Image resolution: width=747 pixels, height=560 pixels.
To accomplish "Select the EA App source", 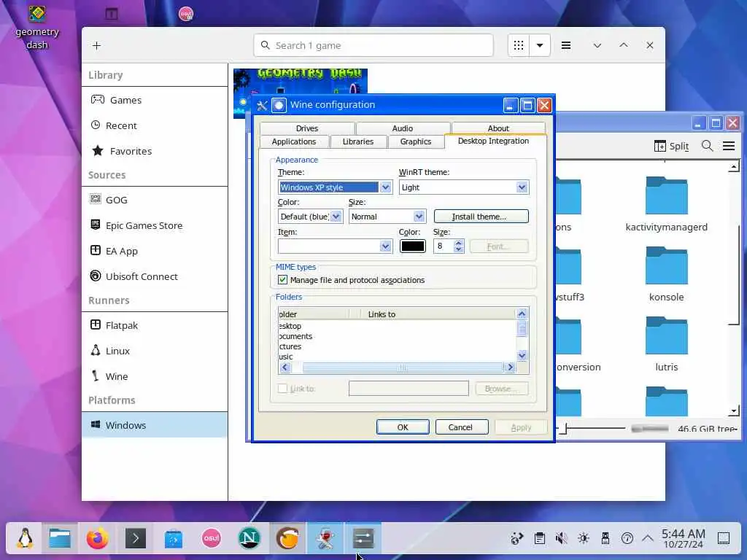I will [155, 251].
